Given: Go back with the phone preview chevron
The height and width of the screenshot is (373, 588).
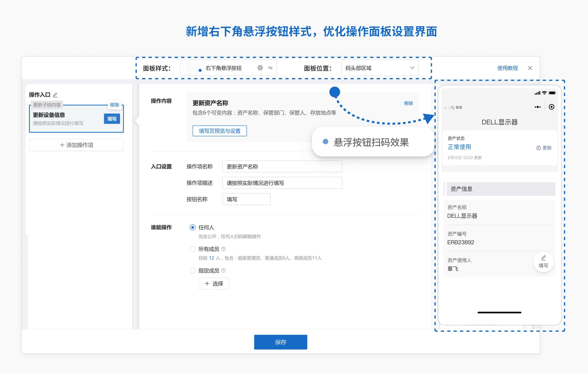Looking at the screenshot, I should (445, 108).
